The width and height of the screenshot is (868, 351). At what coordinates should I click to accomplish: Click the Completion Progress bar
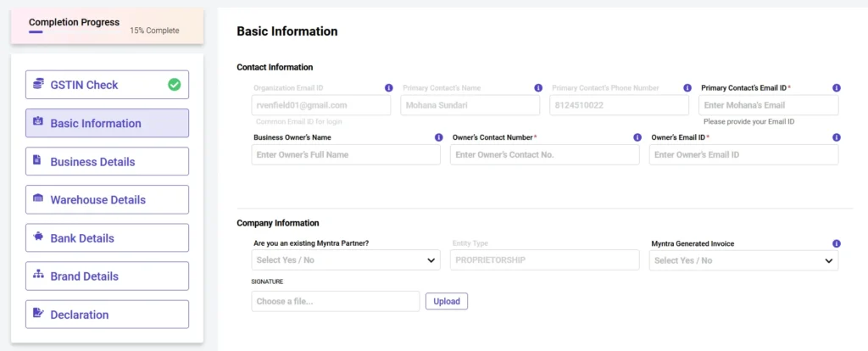(36, 32)
